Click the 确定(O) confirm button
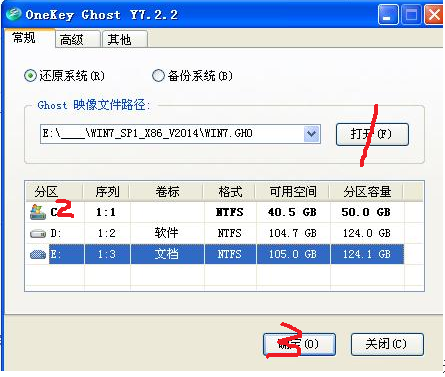Image resolution: width=445 pixels, height=377 pixels. 299,344
